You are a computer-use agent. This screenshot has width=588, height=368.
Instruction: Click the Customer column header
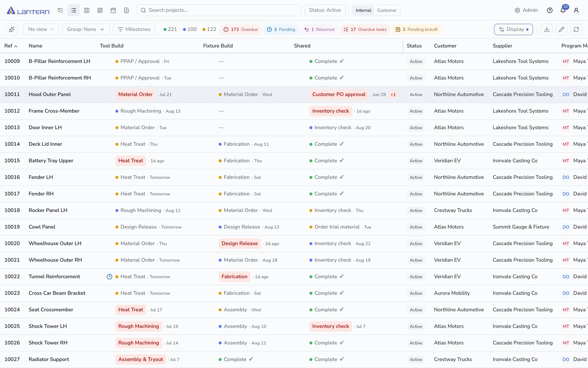click(445, 46)
